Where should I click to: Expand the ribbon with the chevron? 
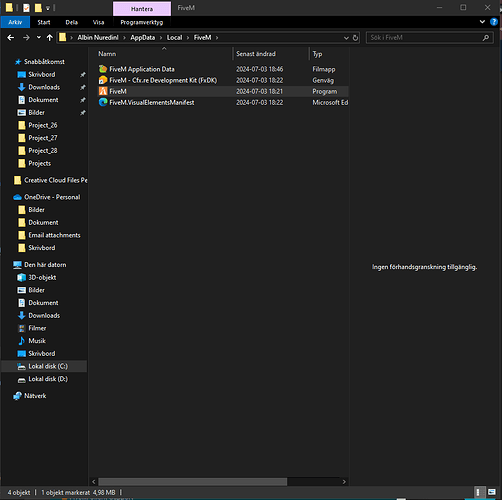[482, 22]
